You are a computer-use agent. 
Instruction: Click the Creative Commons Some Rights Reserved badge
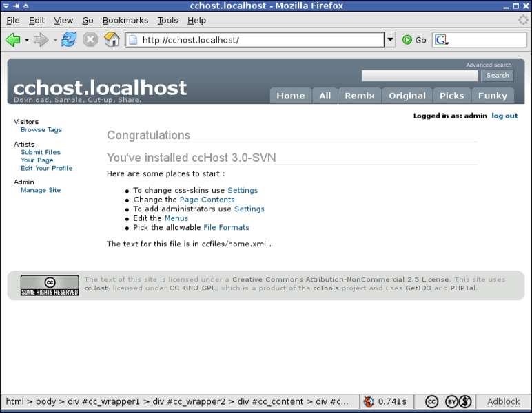click(50, 285)
